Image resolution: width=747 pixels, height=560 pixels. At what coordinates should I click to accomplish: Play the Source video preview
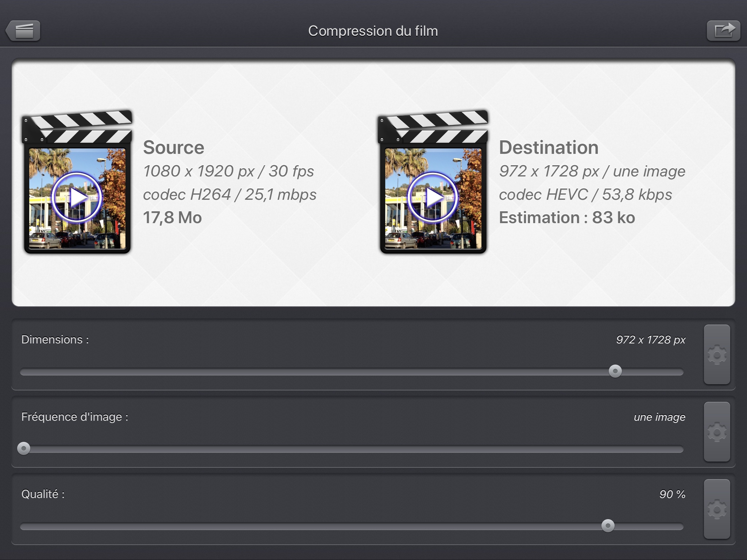(77, 197)
